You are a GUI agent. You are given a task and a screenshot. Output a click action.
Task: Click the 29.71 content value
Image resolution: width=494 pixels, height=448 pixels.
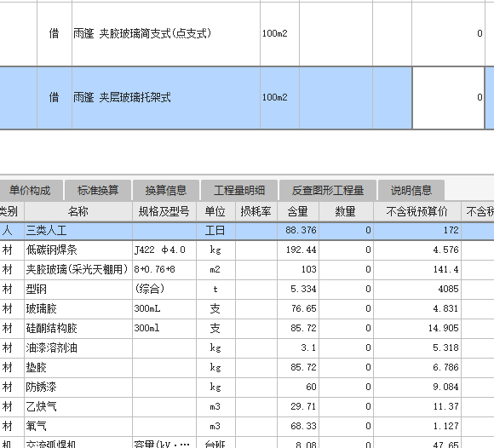click(x=303, y=406)
